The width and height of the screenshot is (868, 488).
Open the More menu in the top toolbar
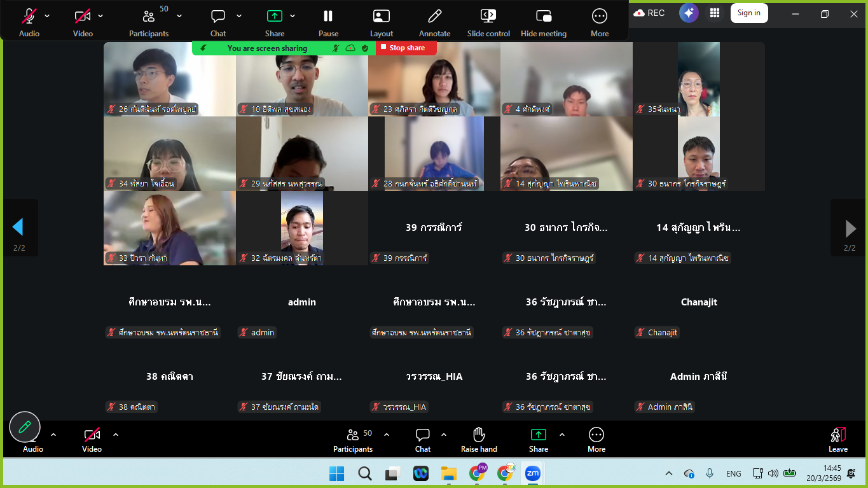coord(600,17)
